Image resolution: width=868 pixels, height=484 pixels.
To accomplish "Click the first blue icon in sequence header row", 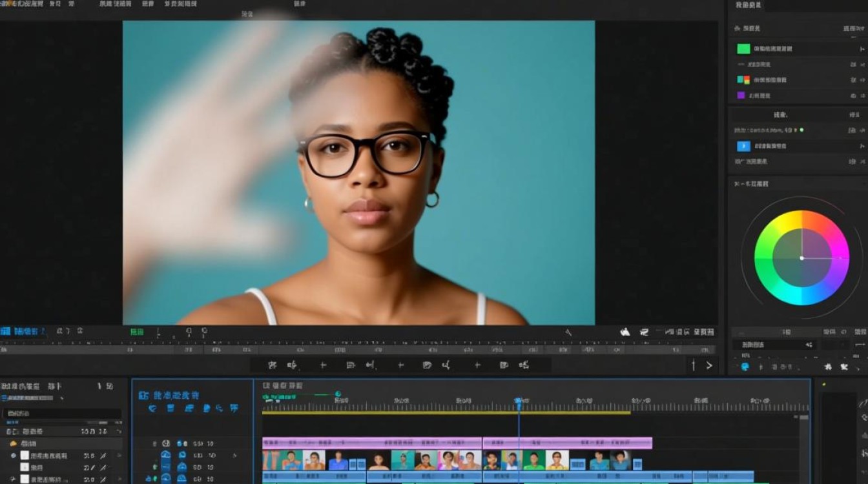I will click(152, 408).
